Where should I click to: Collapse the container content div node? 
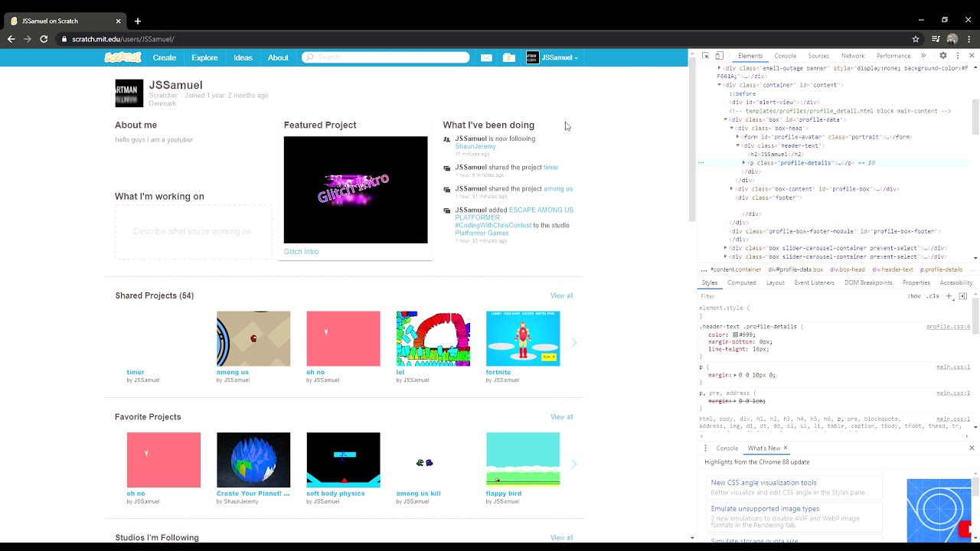(720, 85)
